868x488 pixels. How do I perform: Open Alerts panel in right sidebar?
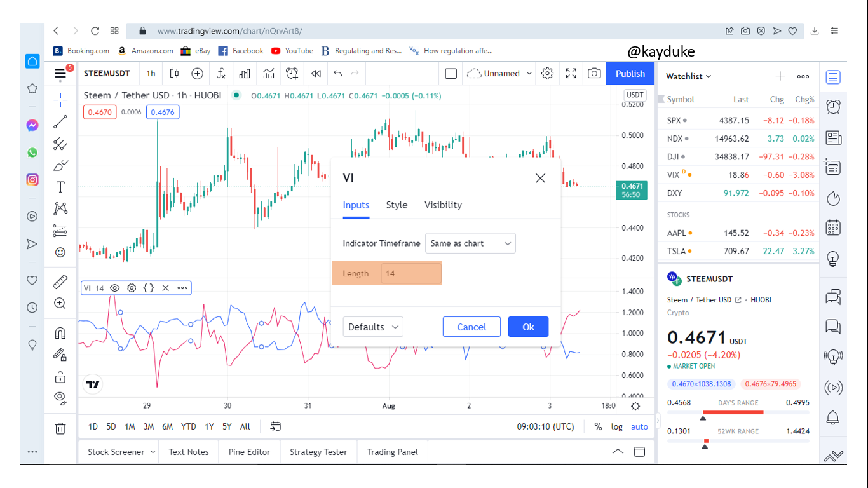click(x=833, y=107)
